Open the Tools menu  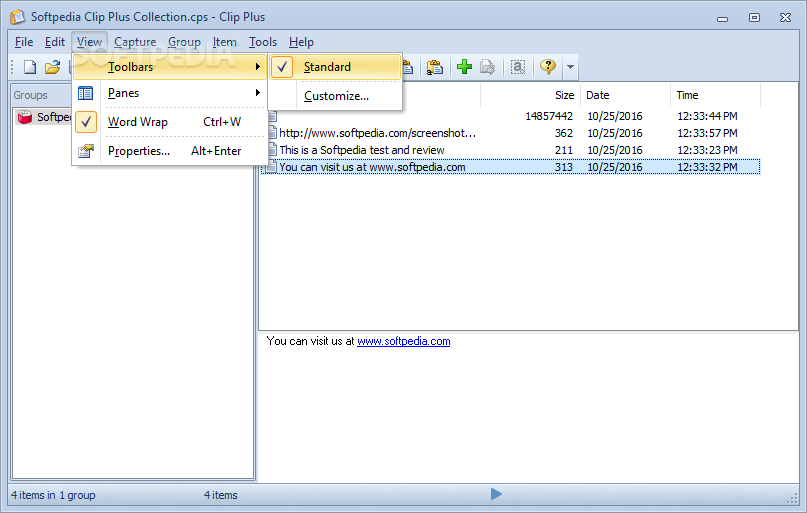click(x=263, y=42)
